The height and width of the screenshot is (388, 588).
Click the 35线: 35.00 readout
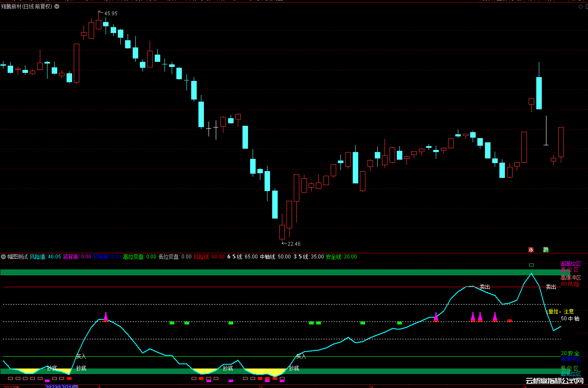(x=309, y=257)
